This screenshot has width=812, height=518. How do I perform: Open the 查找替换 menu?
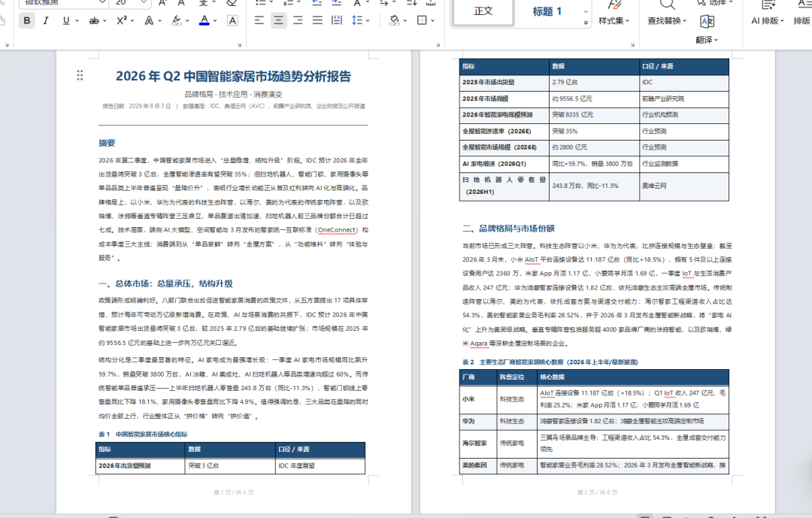[667, 21]
